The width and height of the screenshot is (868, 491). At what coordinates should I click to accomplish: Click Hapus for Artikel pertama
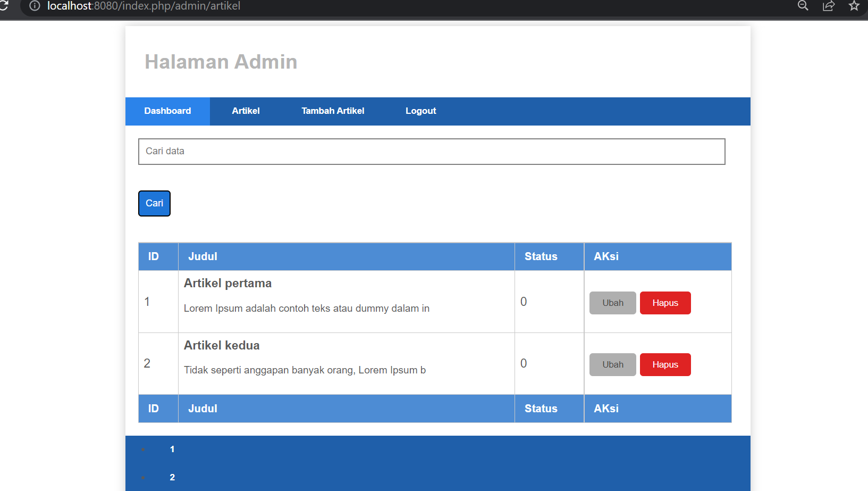pyautogui.click(x=665, y=303)
